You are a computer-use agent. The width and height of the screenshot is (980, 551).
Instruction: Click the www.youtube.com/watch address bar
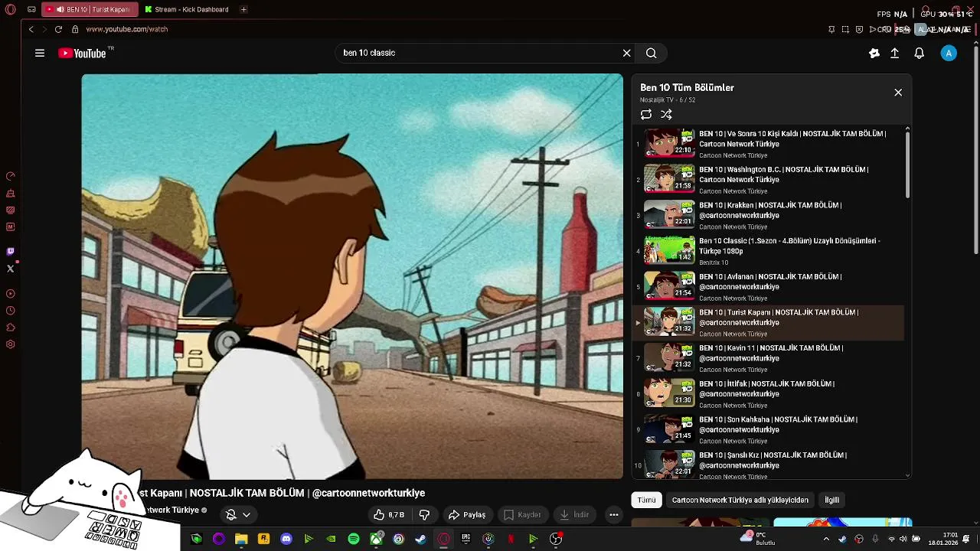pyautogui.click(x=126, y=29)
